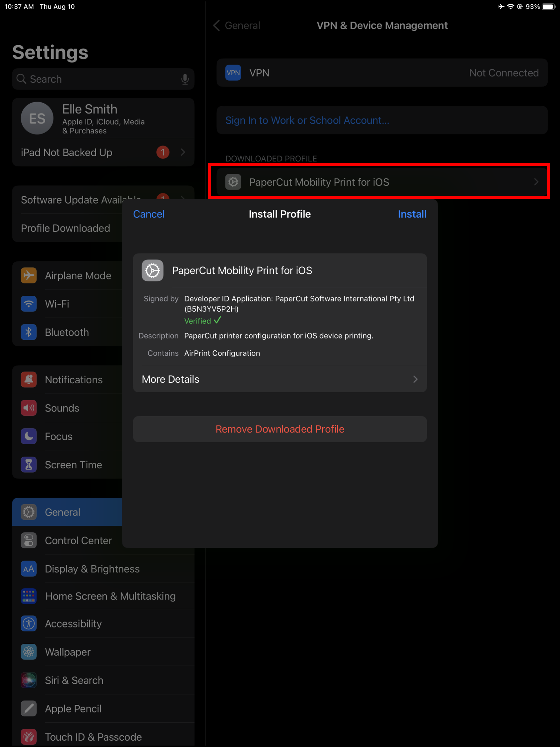The height and width of the screenshot is (747, 560).
Task: Open Elle Smith Apple ID account
Action: 103,118
